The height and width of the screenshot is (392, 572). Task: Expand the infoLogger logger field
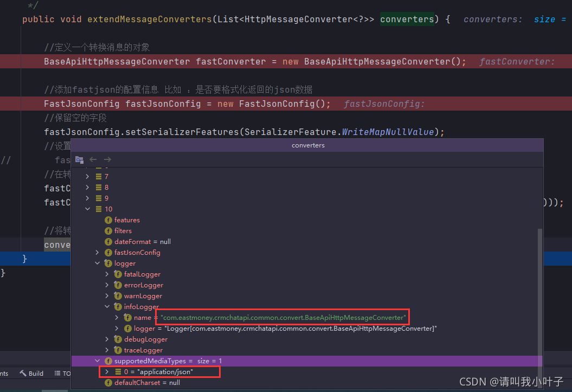(x=117, y=329)
